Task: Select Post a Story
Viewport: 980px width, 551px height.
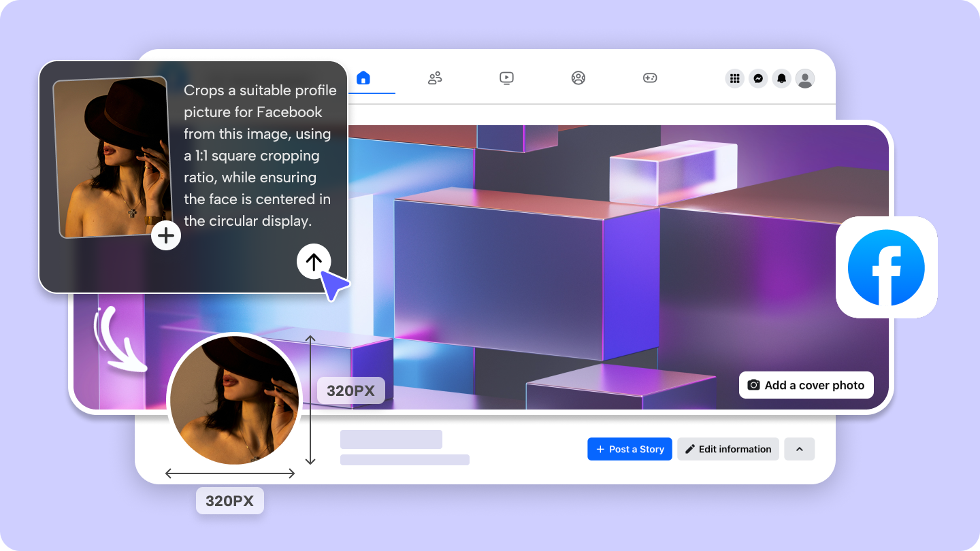Action: tap(630, 449)
